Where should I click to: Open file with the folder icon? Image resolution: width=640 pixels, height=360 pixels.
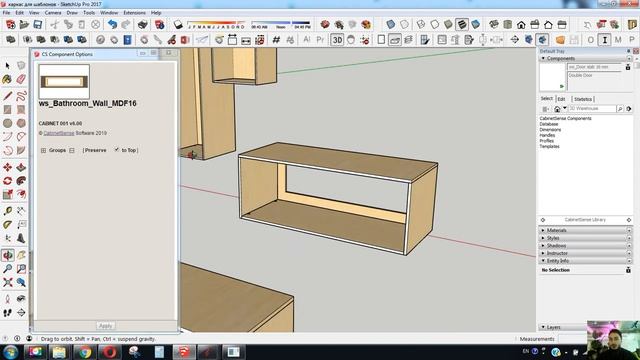(x=24, y=24)
